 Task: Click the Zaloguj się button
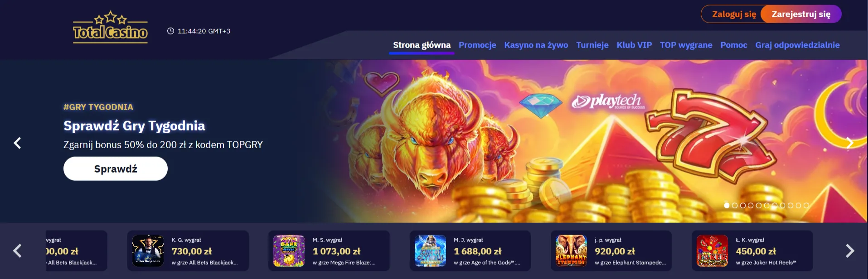pos(734,14)
